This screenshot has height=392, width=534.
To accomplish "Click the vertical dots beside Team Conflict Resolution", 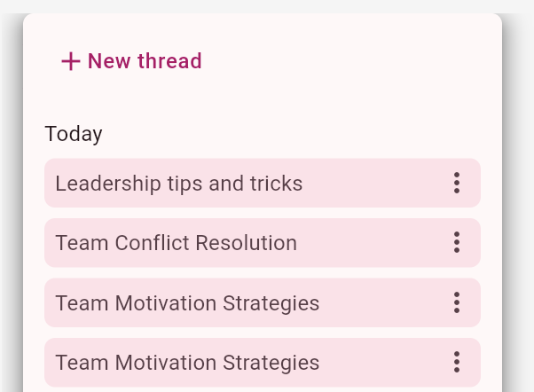I will pyautogui.click(x=457, y=243).
